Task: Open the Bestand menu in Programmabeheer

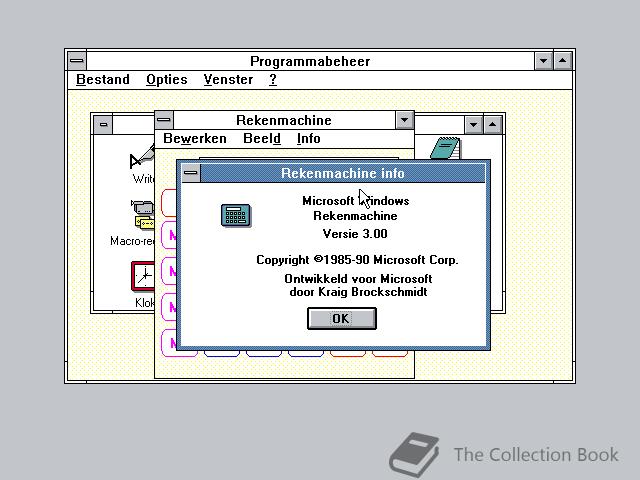Action: [x=103, y=80]
